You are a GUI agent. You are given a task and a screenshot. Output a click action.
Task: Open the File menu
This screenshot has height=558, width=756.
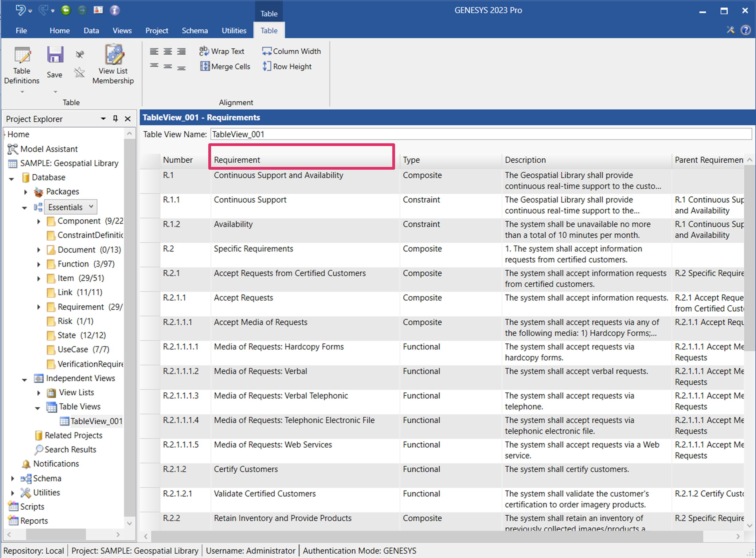pyautogui.click(x=21, y=30)
